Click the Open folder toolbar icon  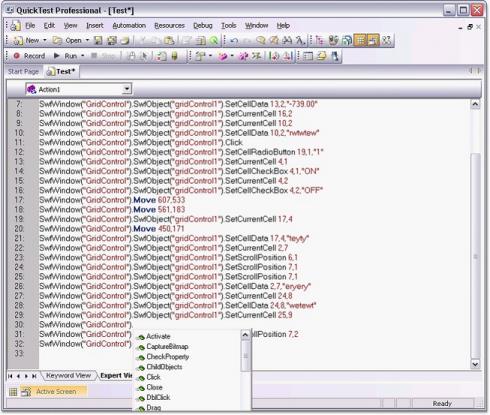(x=57, y=40)
